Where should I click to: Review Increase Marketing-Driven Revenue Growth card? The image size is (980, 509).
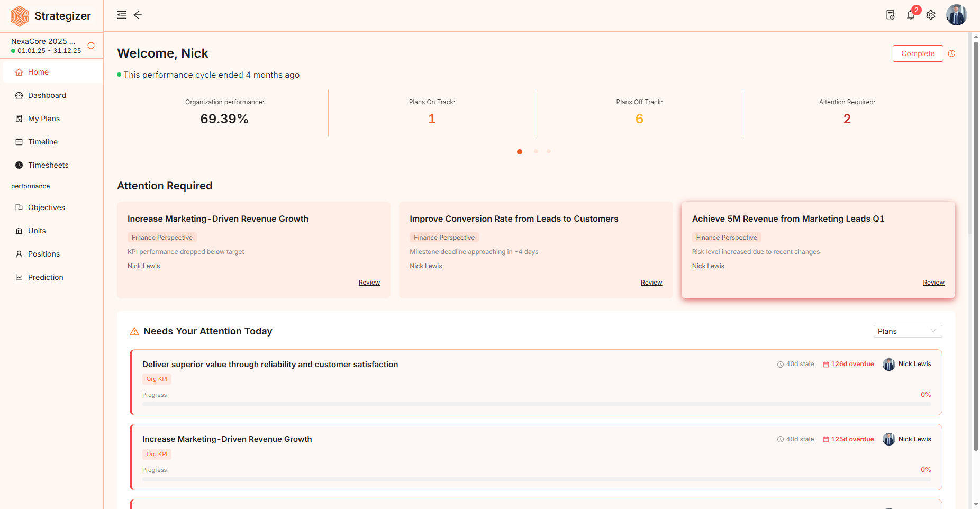(369, 283)
